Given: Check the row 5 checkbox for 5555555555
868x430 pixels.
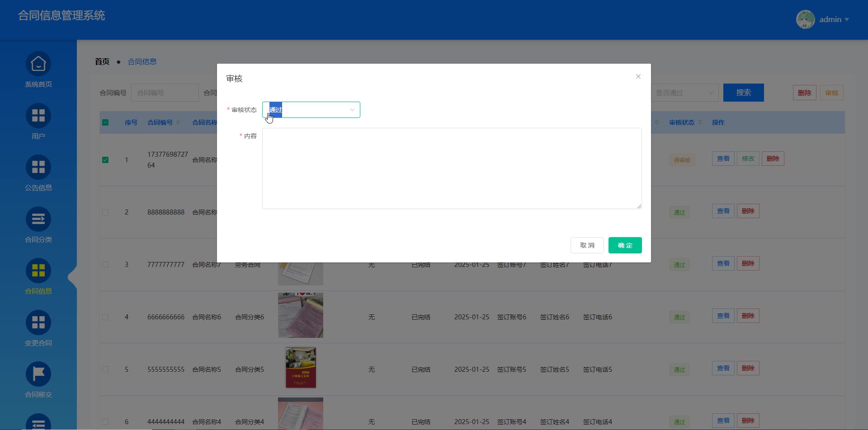Looking at the screenshot, I should (105, 369).
